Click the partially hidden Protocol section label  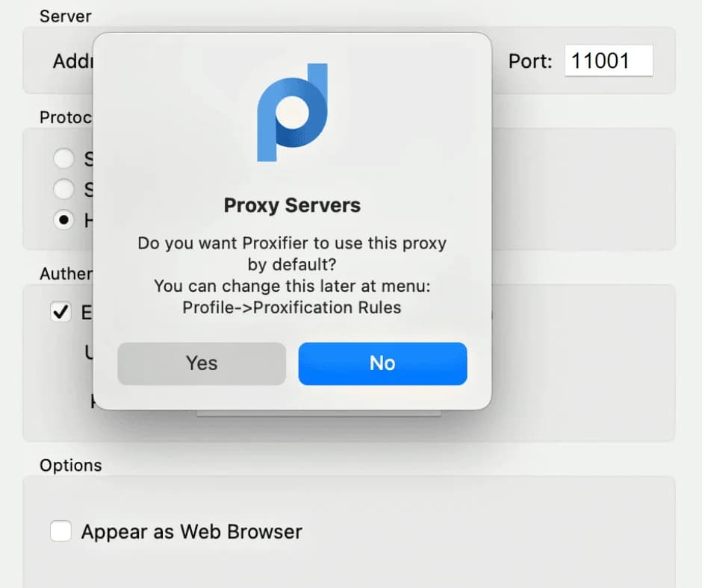coord(65,117)
